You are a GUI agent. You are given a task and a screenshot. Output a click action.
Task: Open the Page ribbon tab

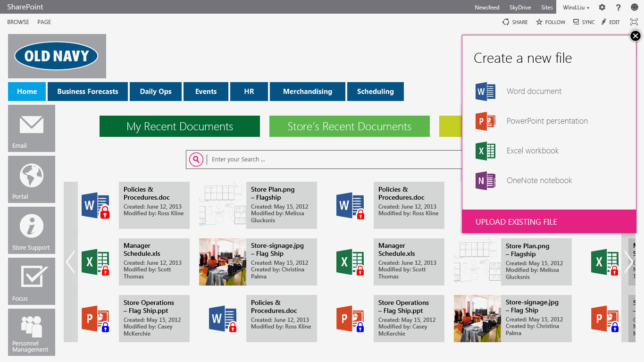click(44, 22)
